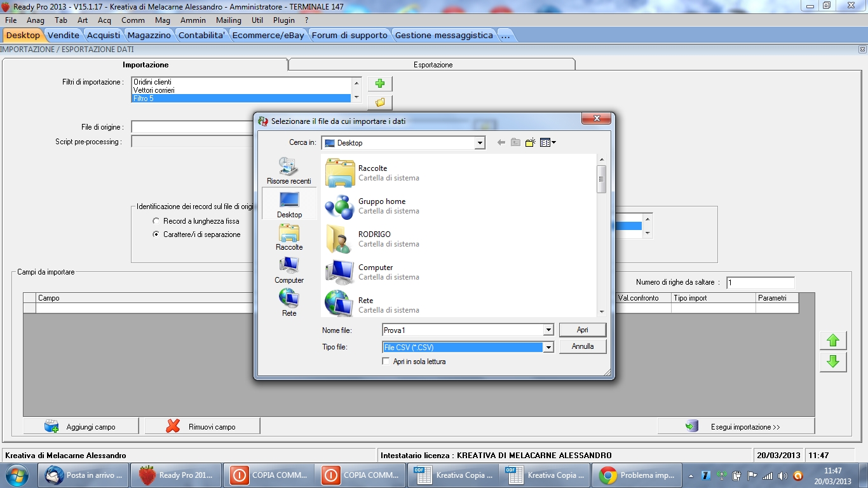Click Annulla to cancel the dialog

pyautogui.click(x=583, y=346)
